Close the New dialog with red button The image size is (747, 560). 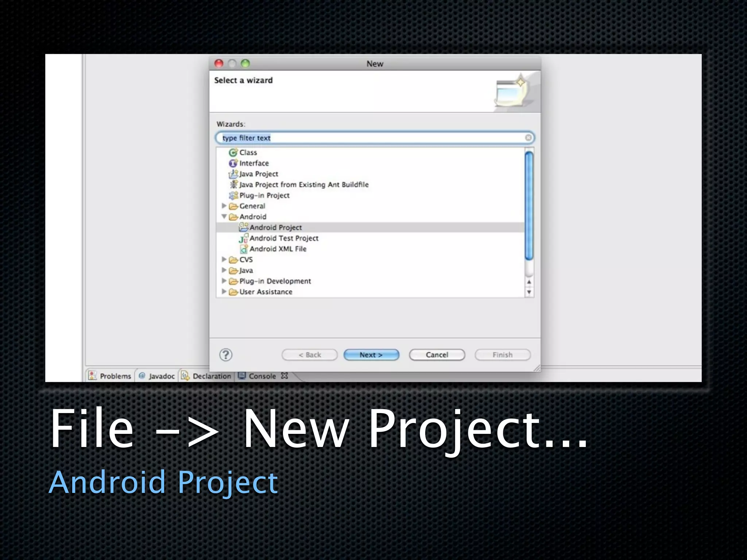tap(219, 64)
